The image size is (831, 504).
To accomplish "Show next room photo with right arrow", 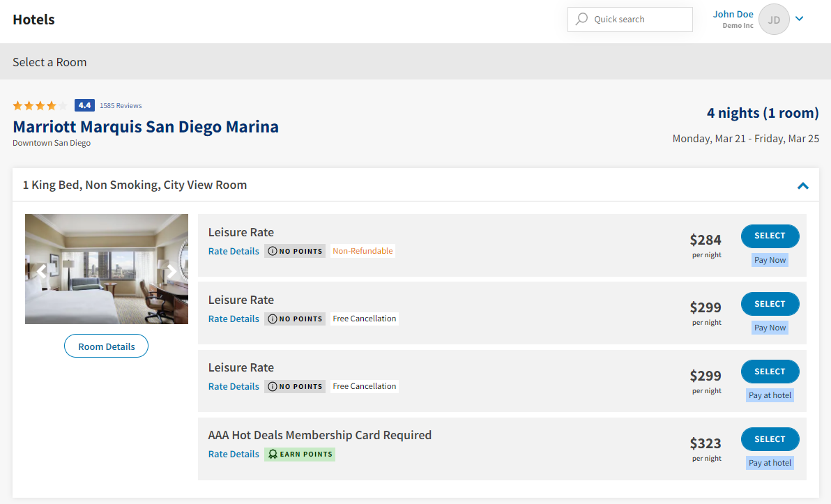I will point(171,271).
